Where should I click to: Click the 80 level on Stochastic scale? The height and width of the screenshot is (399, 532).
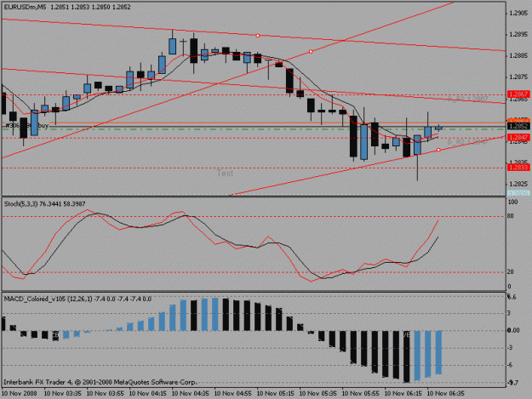click(511, 216)
